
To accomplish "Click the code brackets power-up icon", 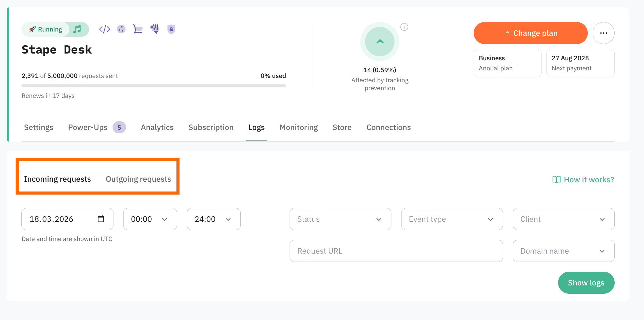I will 104,29.
